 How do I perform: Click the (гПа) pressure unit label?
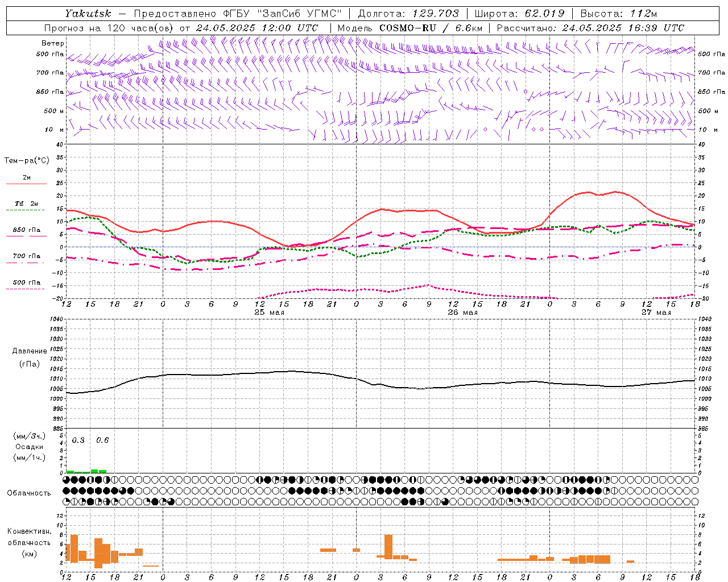30,364
